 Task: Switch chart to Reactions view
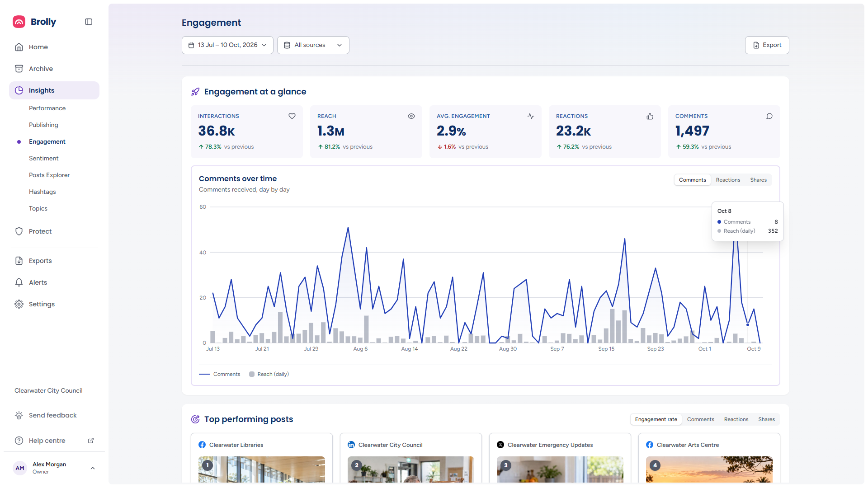pyautogui.click(x=728, y=180)
